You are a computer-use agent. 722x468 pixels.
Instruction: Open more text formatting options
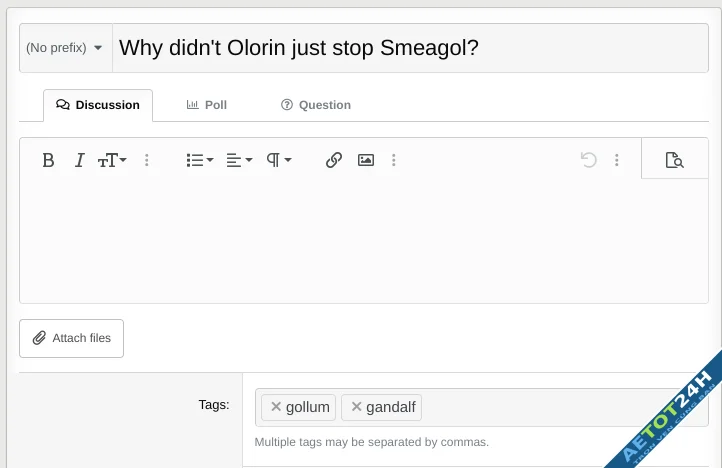click(147, 160)
